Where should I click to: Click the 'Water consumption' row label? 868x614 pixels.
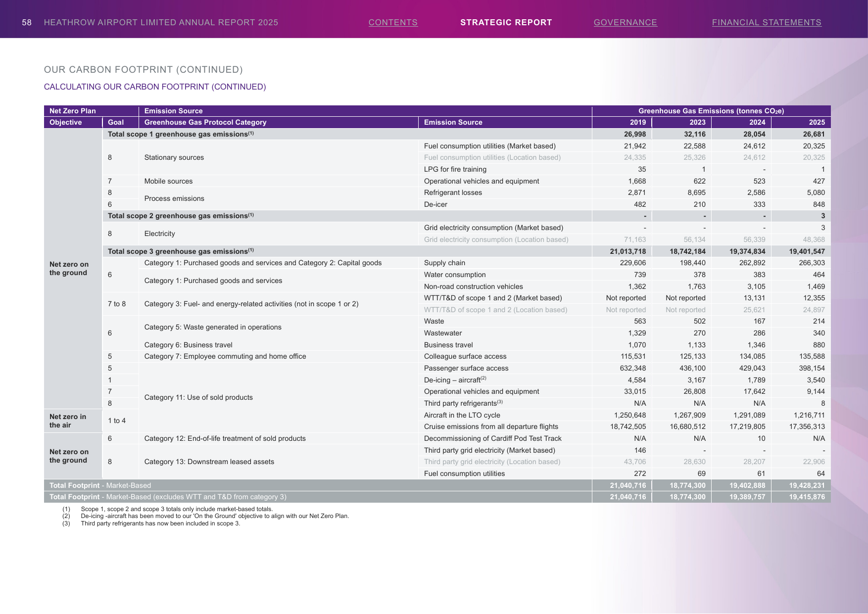click(x=455, y=275)
